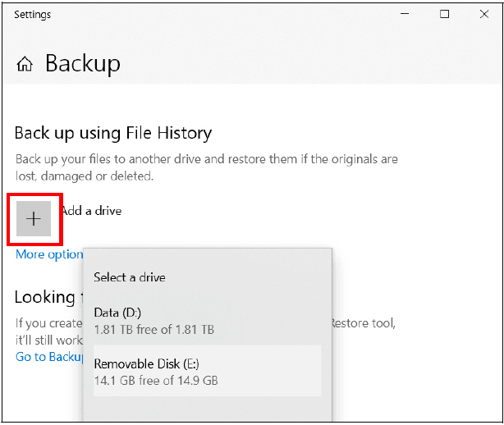The image size is (504, 425).
Task: Follow the "Go to Backup" link
Action: (x=49, y=357)
